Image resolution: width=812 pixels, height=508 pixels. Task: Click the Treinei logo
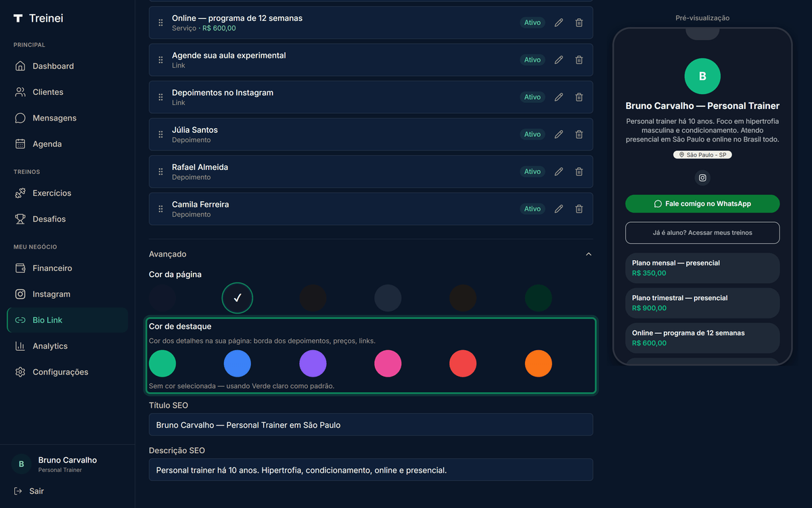[x=38, y=18]
